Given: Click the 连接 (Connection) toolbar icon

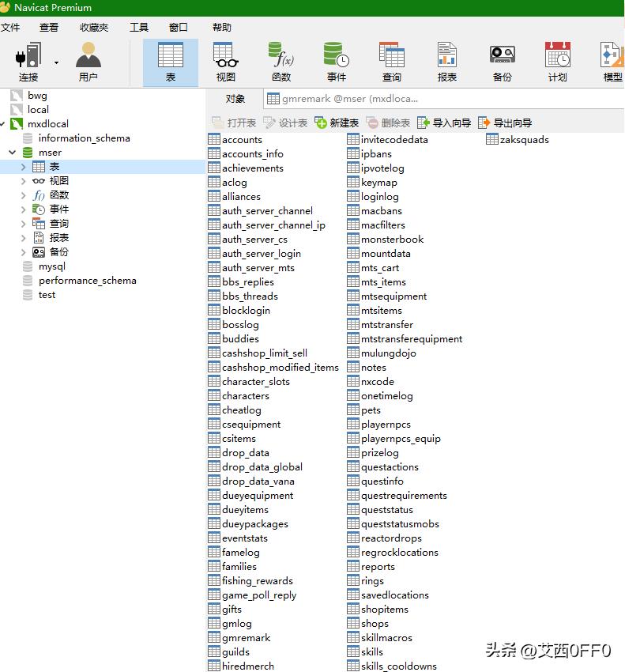Looking at the screenshot, I should pyautogui.click(x=28, y=62).
